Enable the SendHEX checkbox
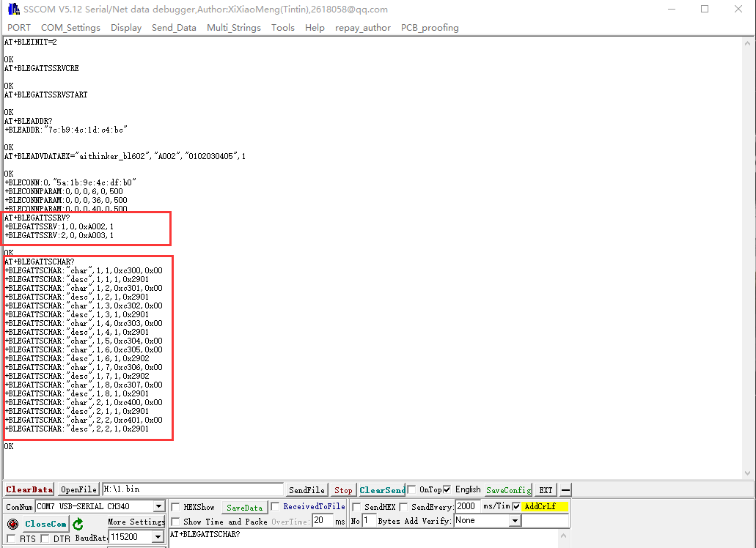This screenshot has height=548, width=756. coord(358,506)
